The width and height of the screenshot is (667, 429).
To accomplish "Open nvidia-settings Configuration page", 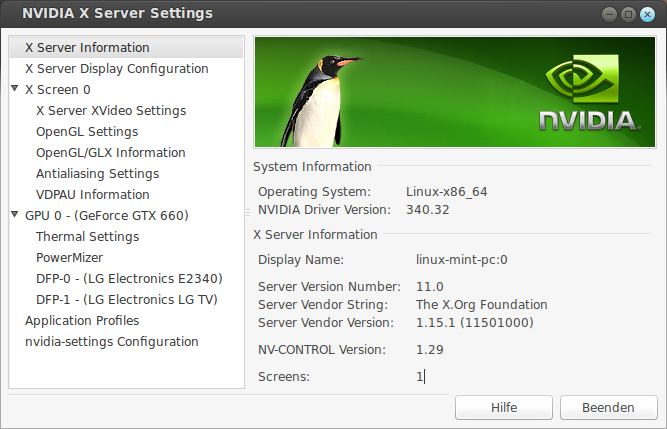I will coord(112,341).
